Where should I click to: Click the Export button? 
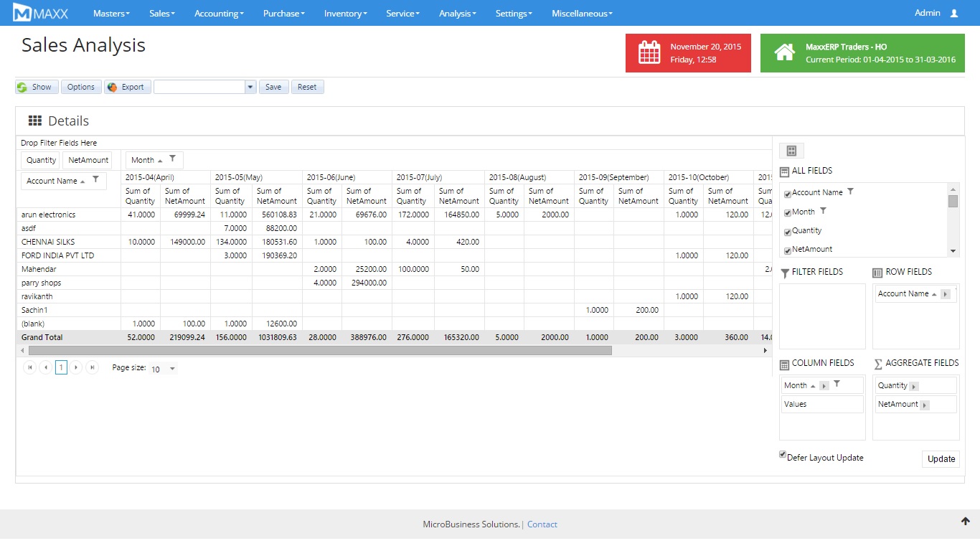pos(127,87)
